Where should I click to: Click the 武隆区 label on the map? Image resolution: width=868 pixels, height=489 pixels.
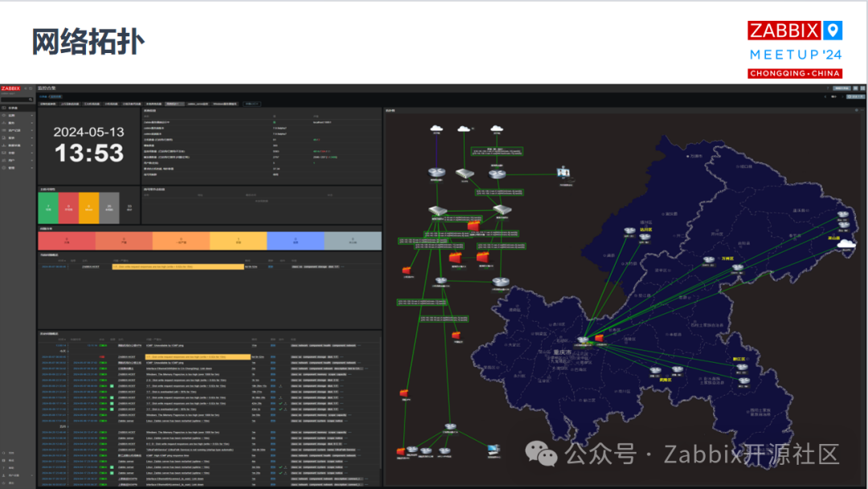coord(665,380)
